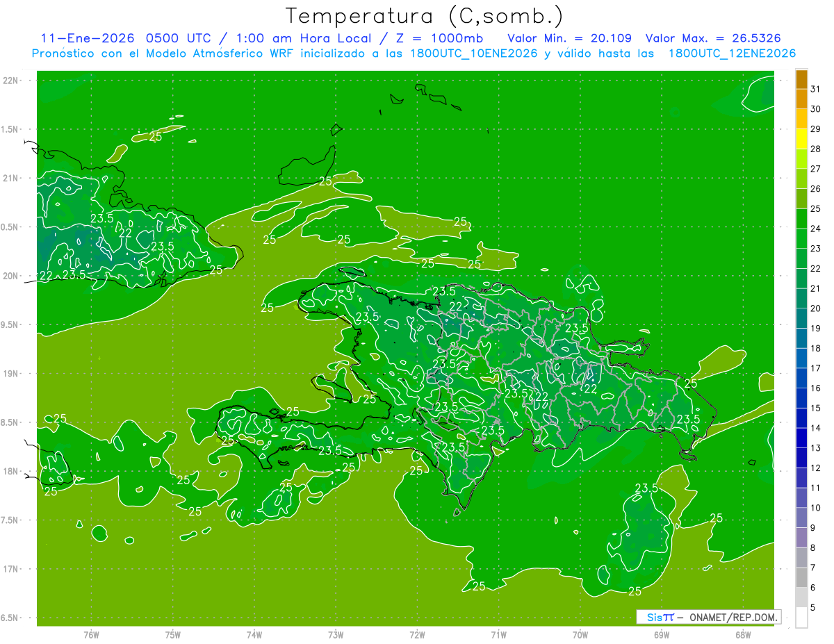
Task: Click the '1800UTC_10ENE2026' initialization time
Action: 475,53
